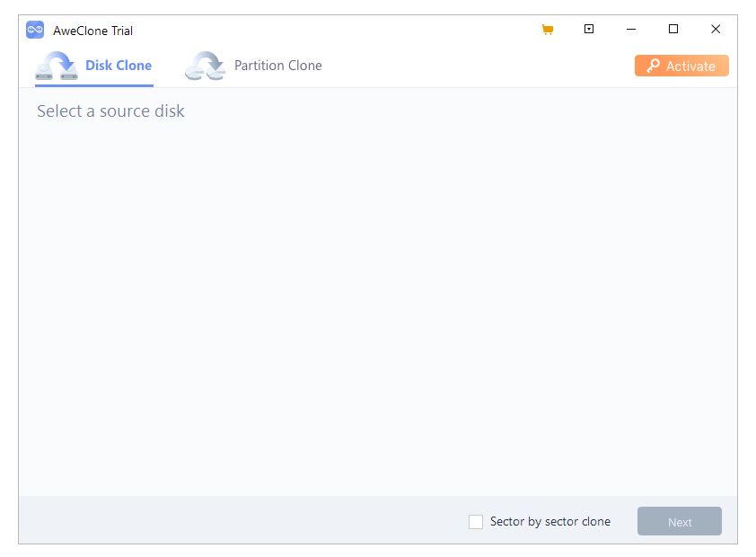The image size is (756, 557).
Task: Select the Disk Clone tab
Action: point(118,65)
